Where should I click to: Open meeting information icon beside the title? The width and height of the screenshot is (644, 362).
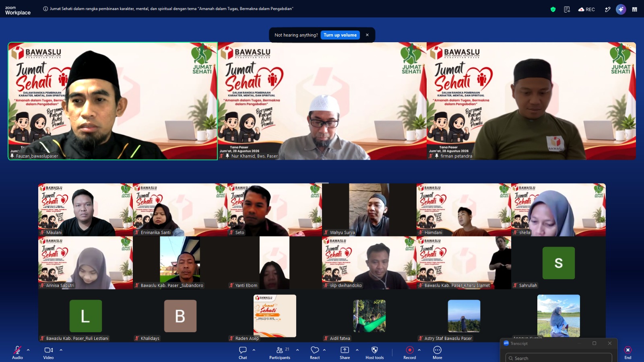(x=45, y=9)
